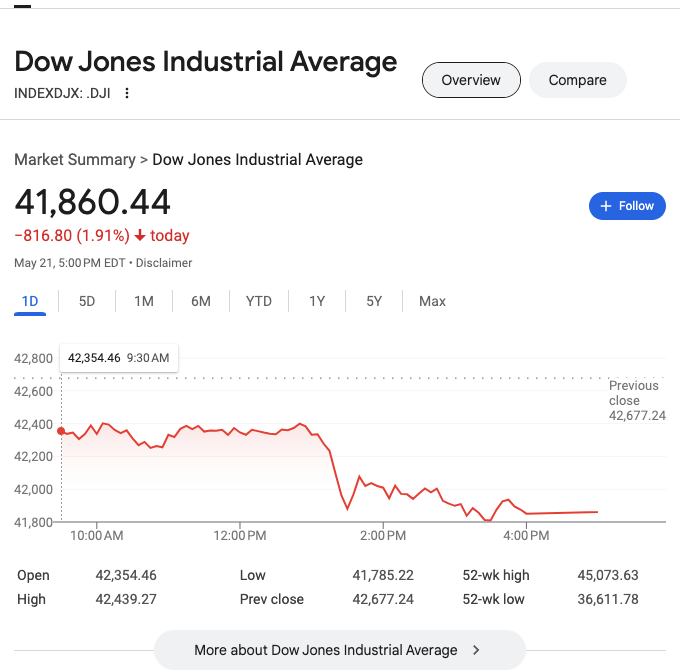Open the Disclaimer link
The width and height of the screenshot is (680, 672).
tap(164, 263)
